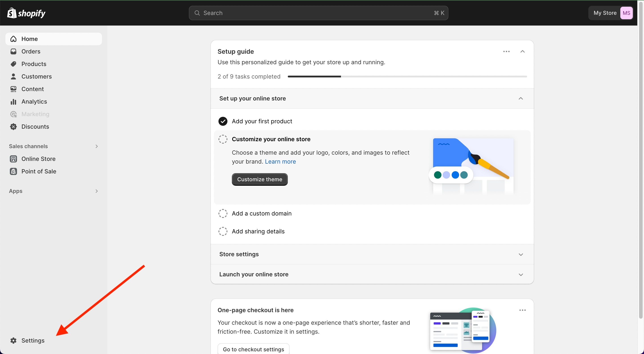Click the page vertical scrollbar

coord(640,160)
